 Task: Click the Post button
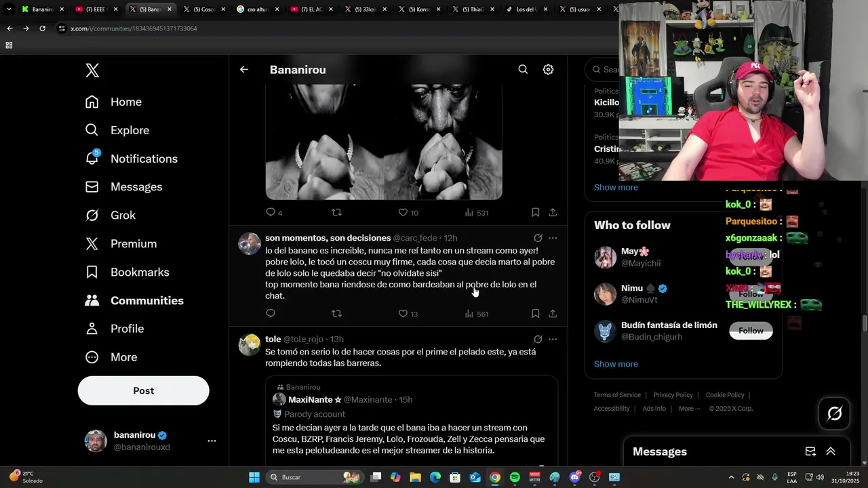[143, 390]
